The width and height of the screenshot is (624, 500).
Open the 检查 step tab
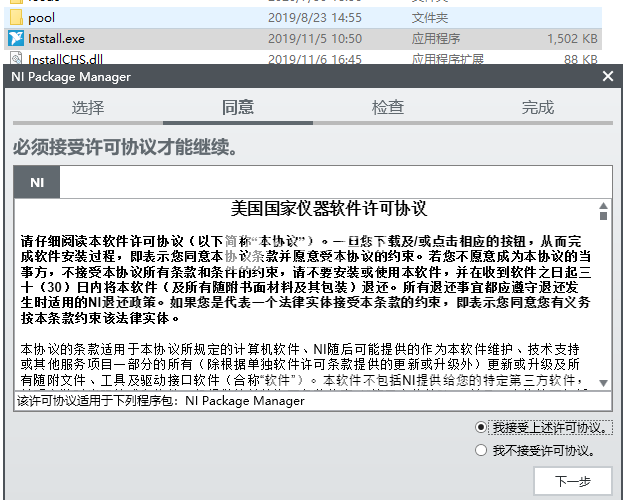point(388,108)
